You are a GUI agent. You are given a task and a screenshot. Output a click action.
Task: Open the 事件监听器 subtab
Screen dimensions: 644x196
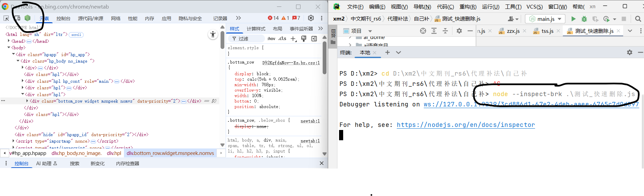tap(301, 29)
